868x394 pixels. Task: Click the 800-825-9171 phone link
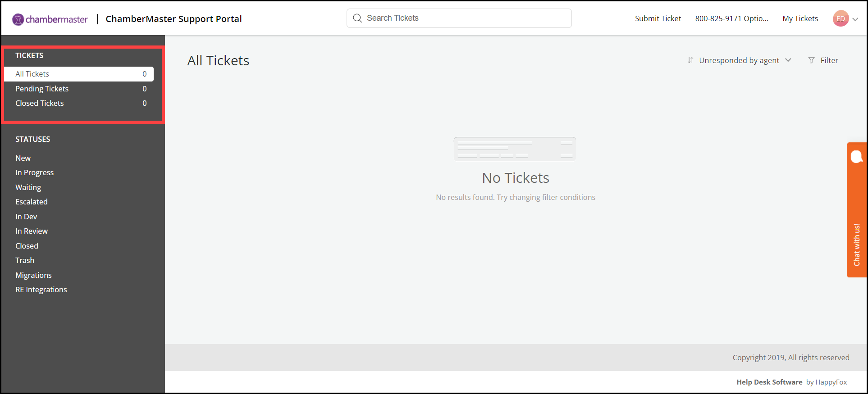click(x=731, y=18)
